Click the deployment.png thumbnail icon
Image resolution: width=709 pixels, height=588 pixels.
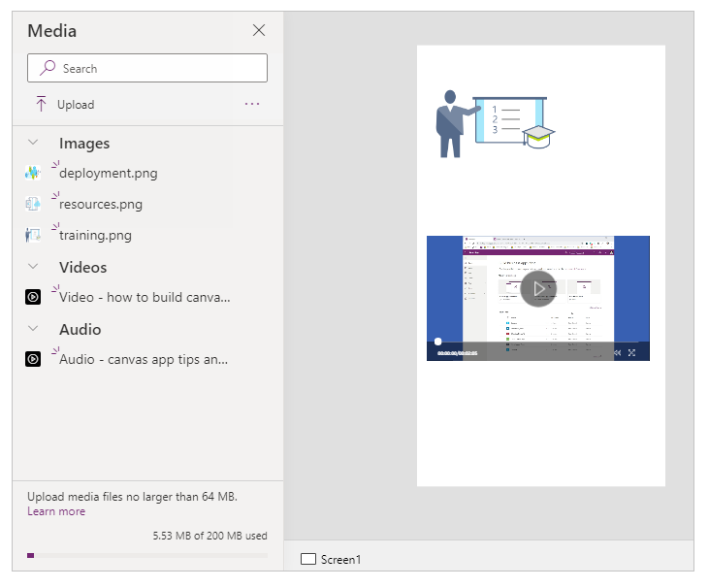(33, 173)
